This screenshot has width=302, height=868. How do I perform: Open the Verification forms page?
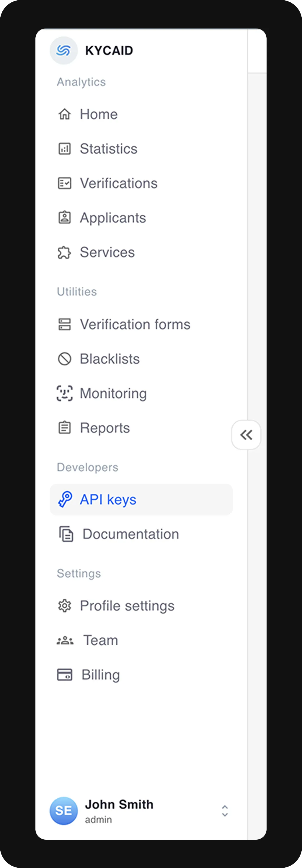(x=135, y=324)
